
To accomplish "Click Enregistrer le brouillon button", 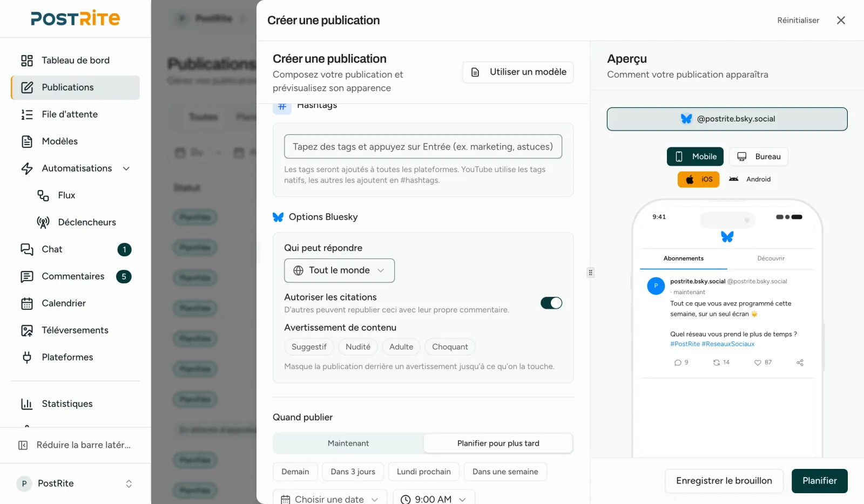I will pyautogui.click(x=724, y=481).
